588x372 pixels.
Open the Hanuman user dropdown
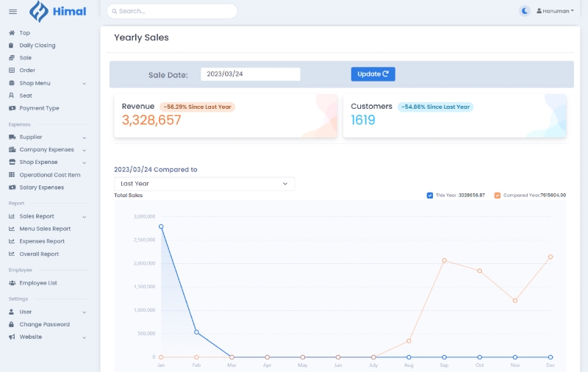[555, 11]
